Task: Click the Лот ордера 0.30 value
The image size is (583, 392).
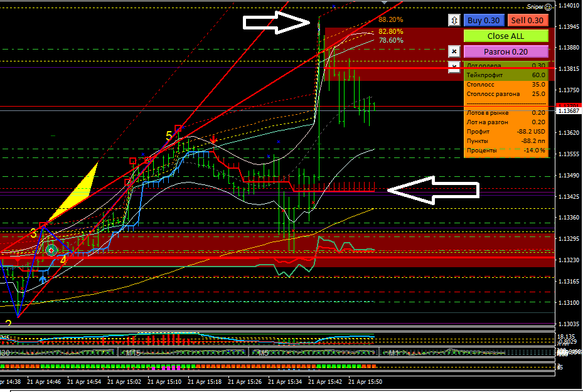Action: pyautogui.click(x=538, y=65)
